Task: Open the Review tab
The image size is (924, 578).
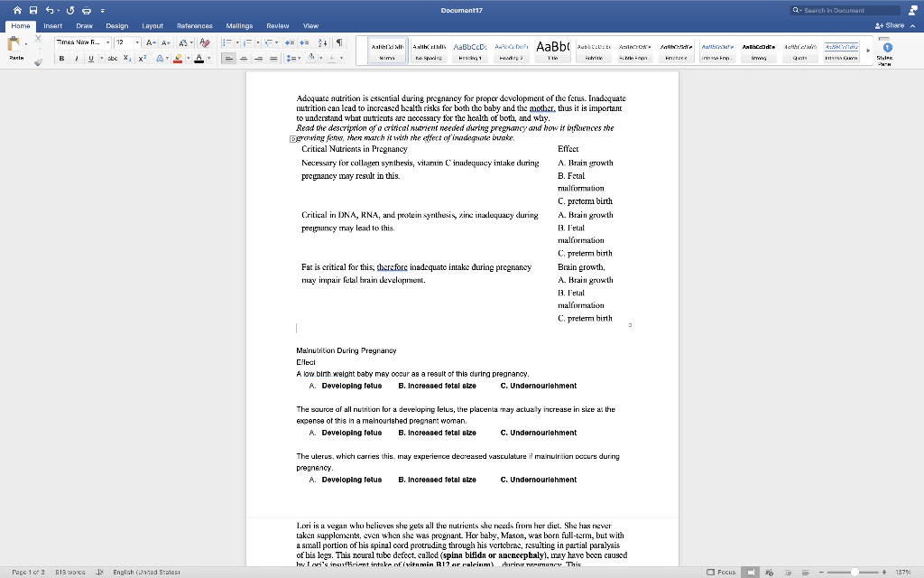Action: click(278, 26)
